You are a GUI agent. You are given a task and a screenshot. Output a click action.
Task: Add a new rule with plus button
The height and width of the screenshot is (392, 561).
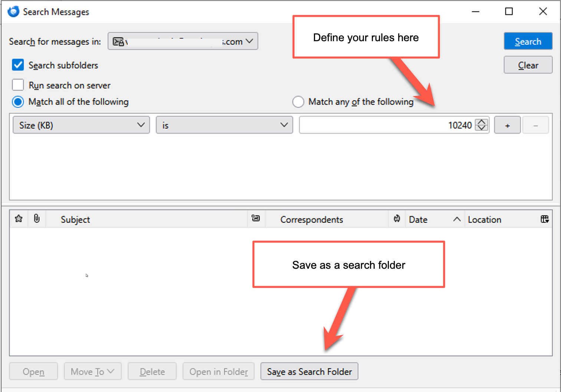[x=507, y=125]
